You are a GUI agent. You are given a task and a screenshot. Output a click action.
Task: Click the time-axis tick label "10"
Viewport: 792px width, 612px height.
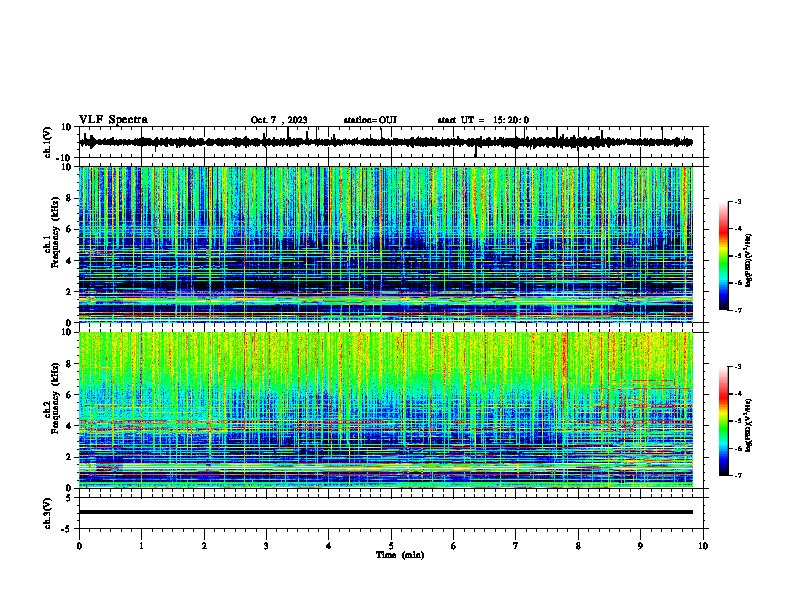point(703,546)
